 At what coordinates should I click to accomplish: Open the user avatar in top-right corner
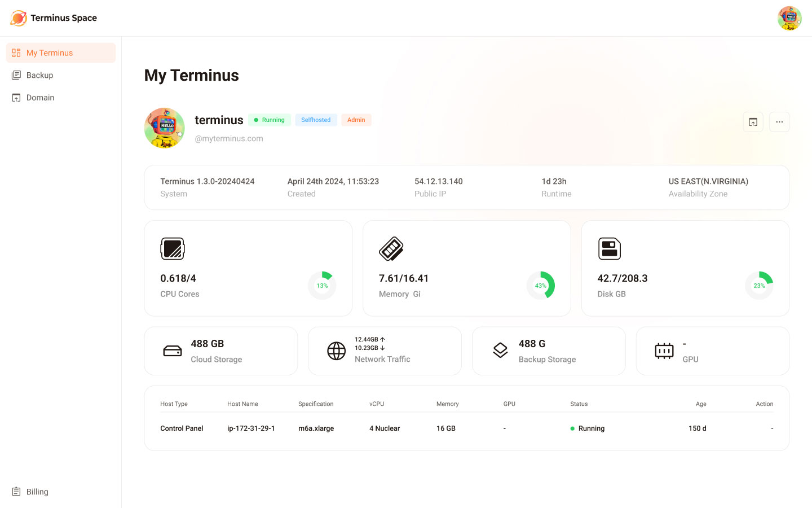click(789, 18)
